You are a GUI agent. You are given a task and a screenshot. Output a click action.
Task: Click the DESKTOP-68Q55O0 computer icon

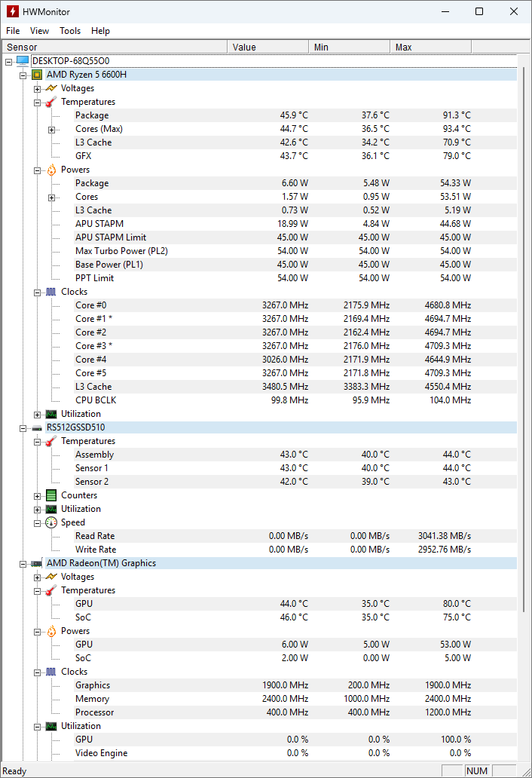[x=22, y=61]
